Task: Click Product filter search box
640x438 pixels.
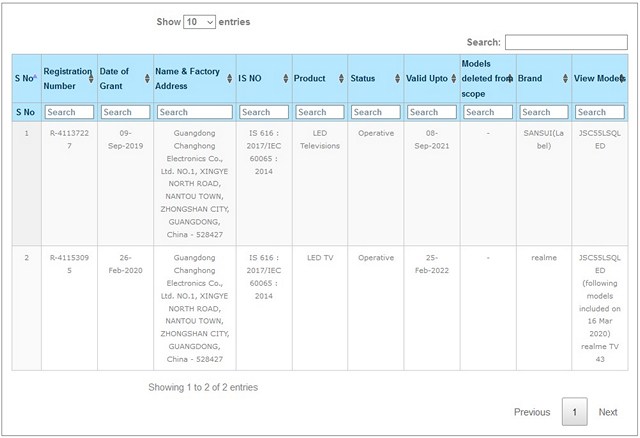Action: click(320, 112)
